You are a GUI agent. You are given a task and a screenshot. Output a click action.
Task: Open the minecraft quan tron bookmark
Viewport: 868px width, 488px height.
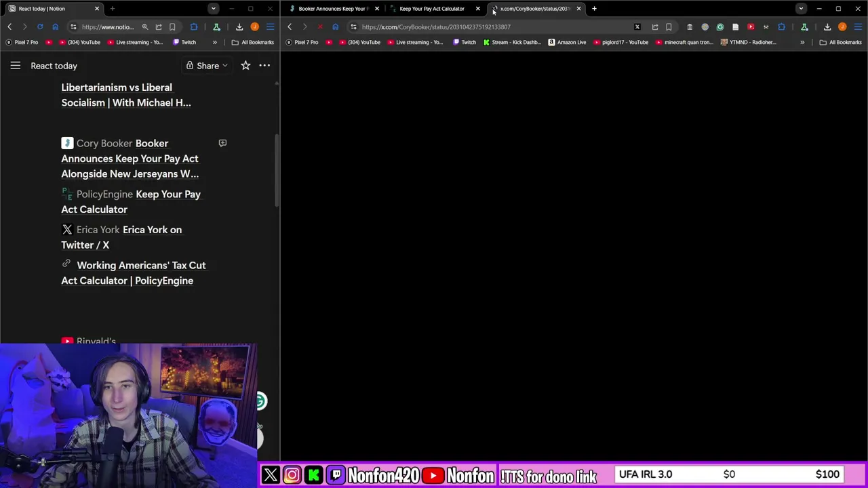pos(684,42)
